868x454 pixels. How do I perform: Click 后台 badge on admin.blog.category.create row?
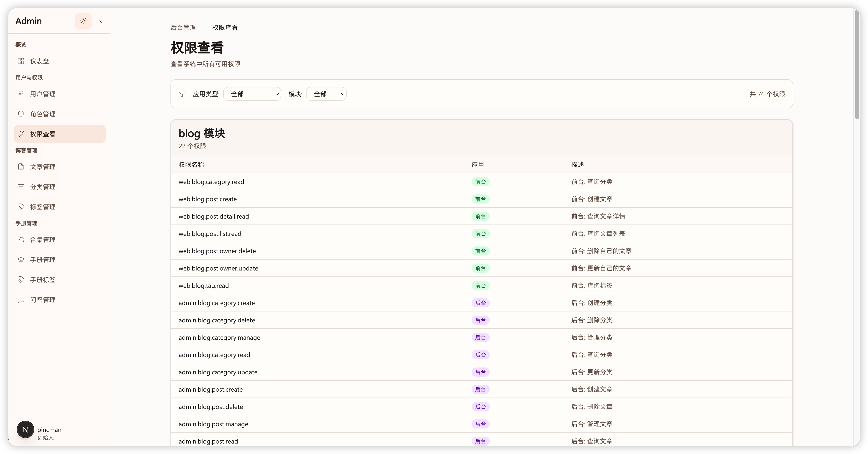point(480,303)
